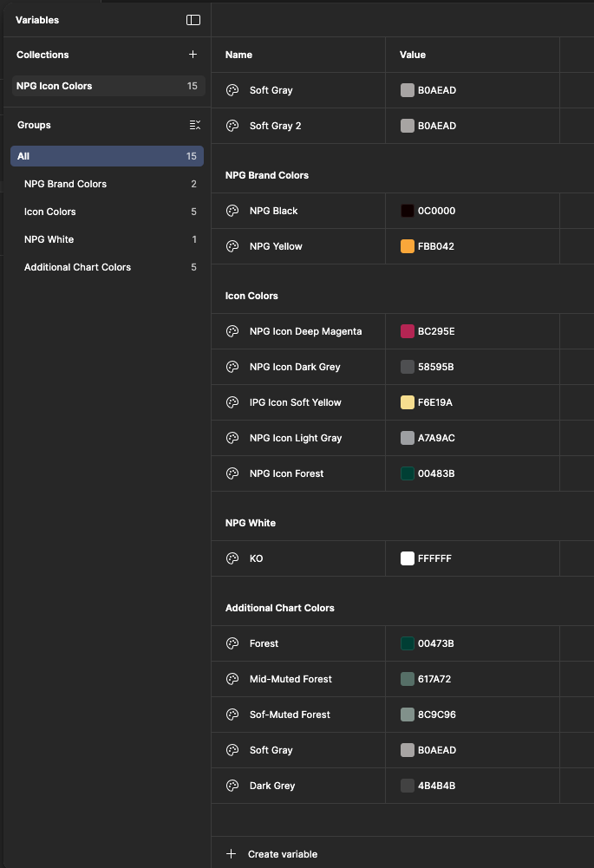Click the Name column header

[238, 55]
